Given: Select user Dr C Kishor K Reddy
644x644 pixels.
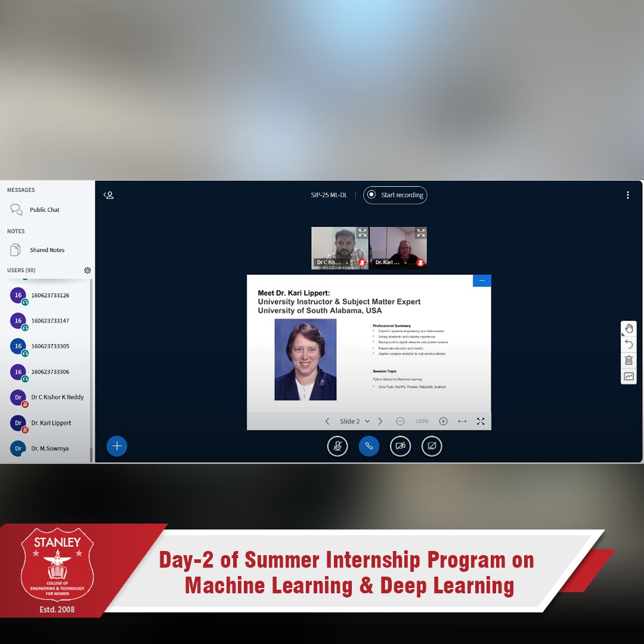Looking at the screenshot, I should 48,397.
